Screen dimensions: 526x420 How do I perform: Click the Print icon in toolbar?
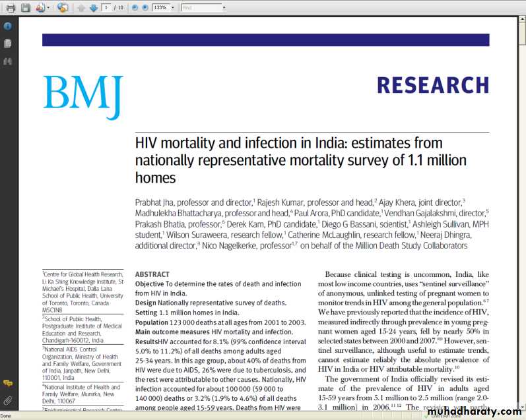(x=11, y=8)
